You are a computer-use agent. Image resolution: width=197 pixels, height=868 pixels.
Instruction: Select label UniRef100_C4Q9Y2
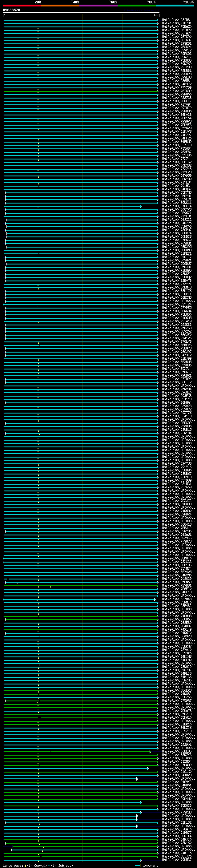[176, 782]
